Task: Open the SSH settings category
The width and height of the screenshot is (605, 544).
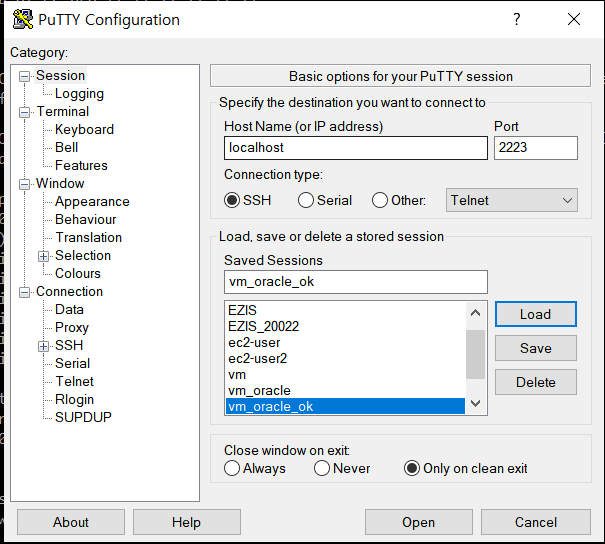Action: tap(69, 345)
